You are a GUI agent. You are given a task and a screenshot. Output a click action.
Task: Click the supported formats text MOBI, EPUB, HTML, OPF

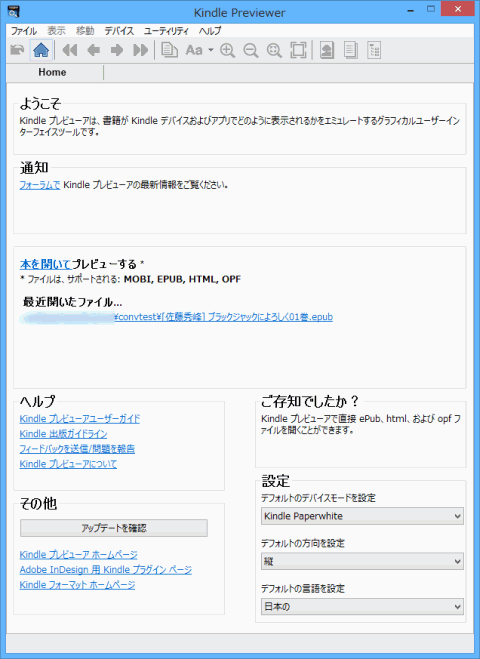pyautogui.click(x=182, y=279)
